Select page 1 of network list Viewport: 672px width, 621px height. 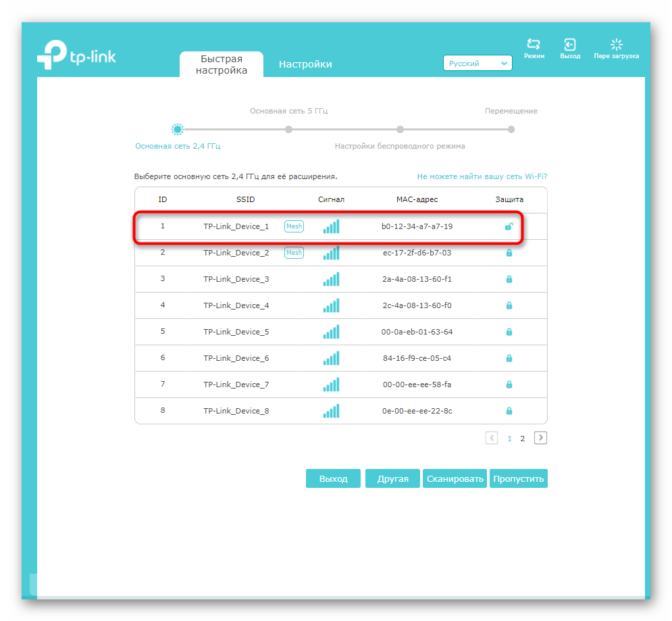click(509, 439)
